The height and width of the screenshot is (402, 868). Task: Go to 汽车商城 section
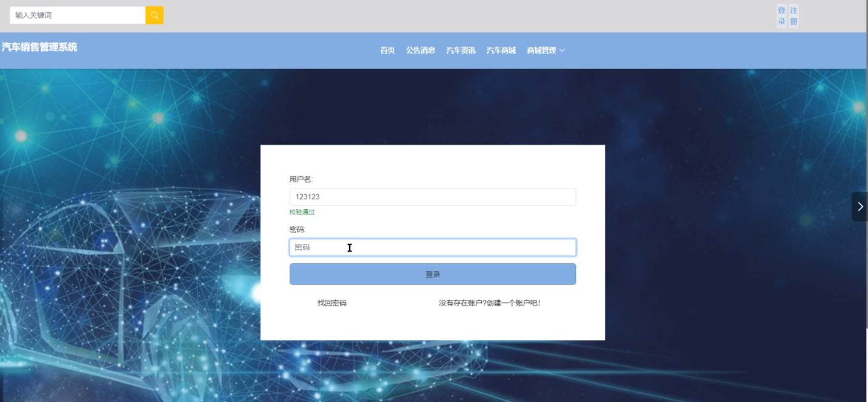click(500, 50)
